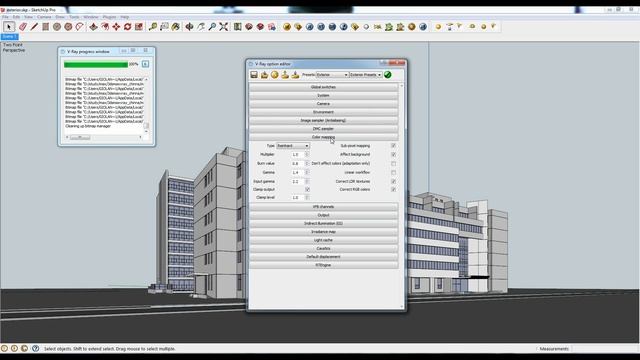Open the Tools menu
640x360 pixels.
pos(74,17)
